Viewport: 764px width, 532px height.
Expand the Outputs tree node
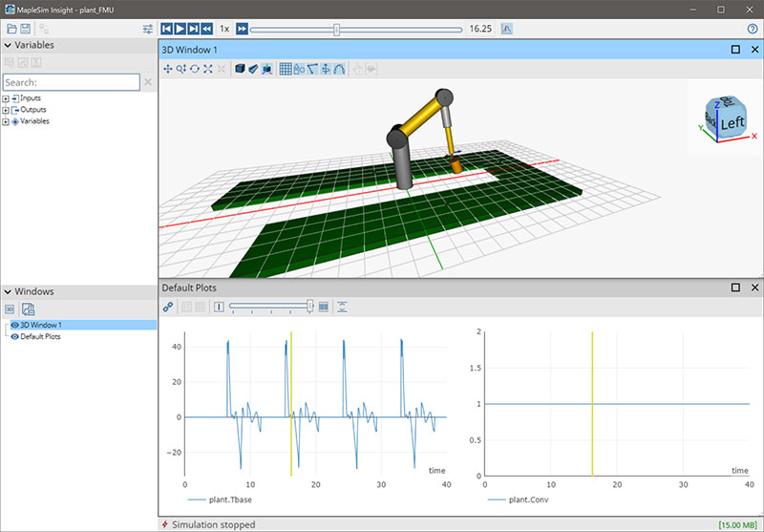pyautogui.click(x=6, y=110)
